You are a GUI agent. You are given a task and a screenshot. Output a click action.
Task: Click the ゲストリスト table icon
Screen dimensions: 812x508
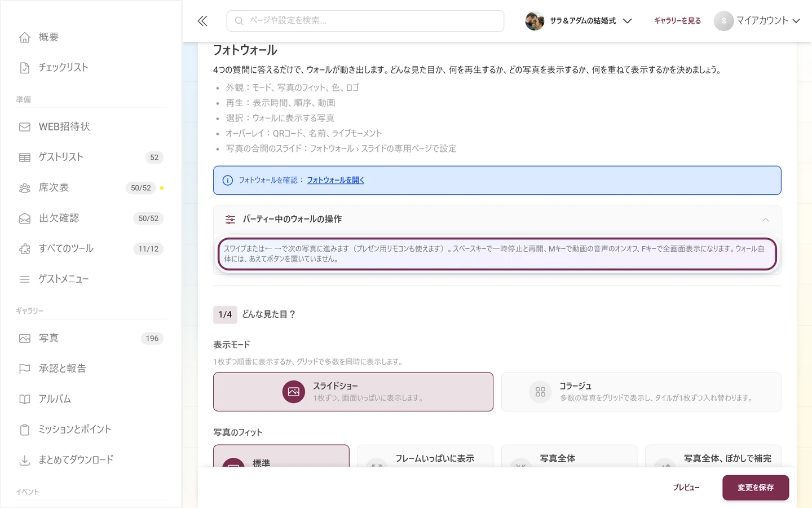pos(25,157)
